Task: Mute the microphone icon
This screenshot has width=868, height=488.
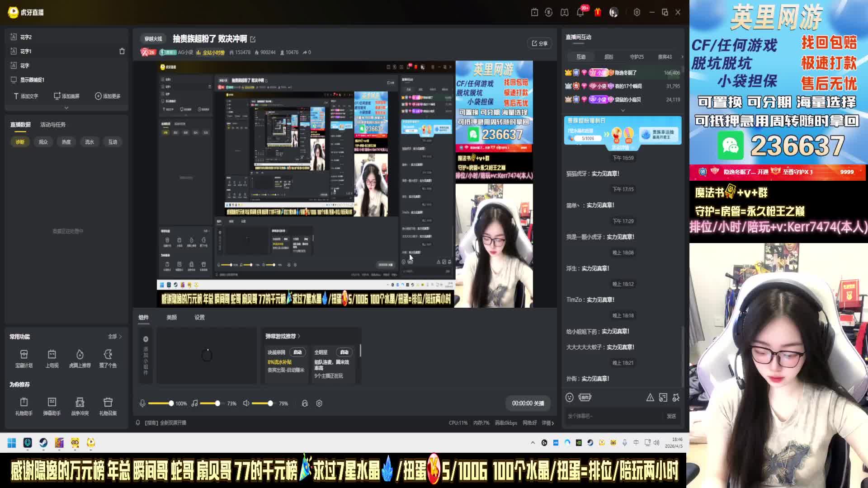Action: click(x=142, y=403)
